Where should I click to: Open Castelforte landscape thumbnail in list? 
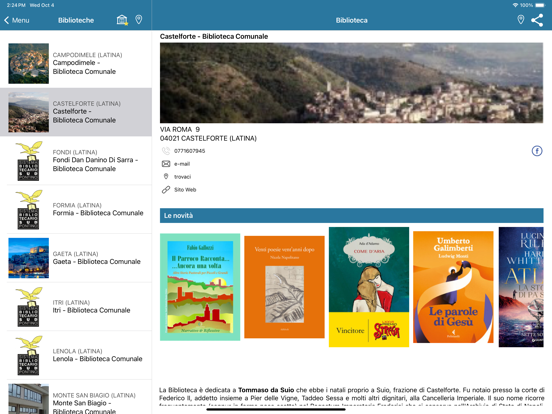pos(29,112)
